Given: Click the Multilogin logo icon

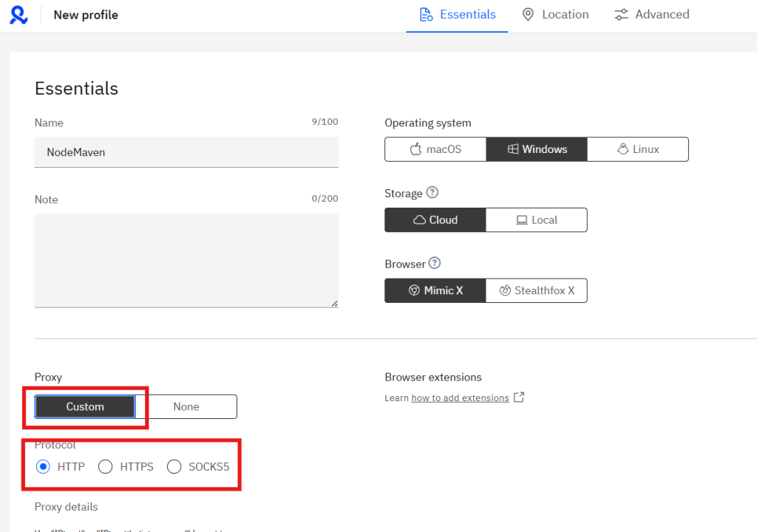Looking at the screenshot, I should pyautogui.click(x=18, y=15).
